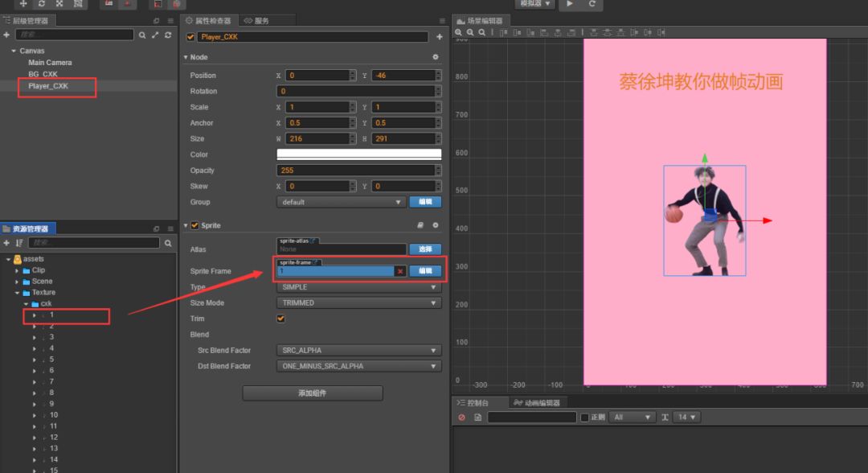
Task: Switch to the 动画编辑器 tab
Action: pyautogui.click(x=537, y=403)
